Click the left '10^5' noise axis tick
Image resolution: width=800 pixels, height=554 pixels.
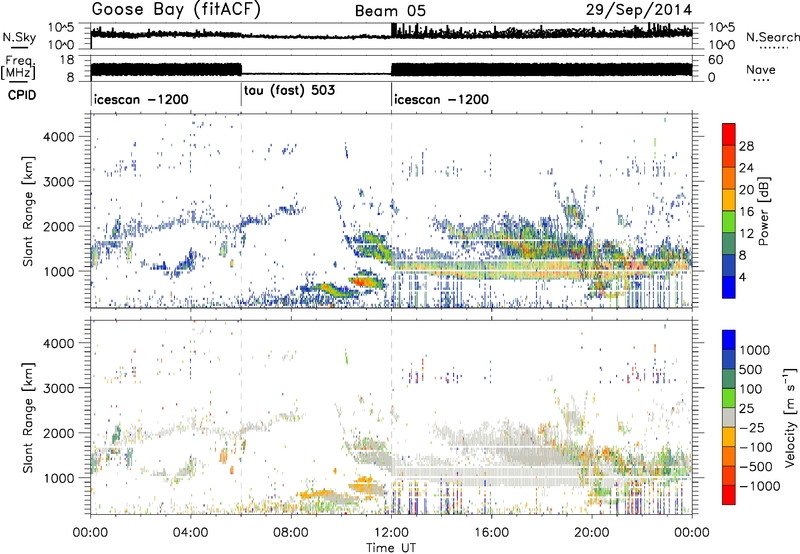pos(61,28)
